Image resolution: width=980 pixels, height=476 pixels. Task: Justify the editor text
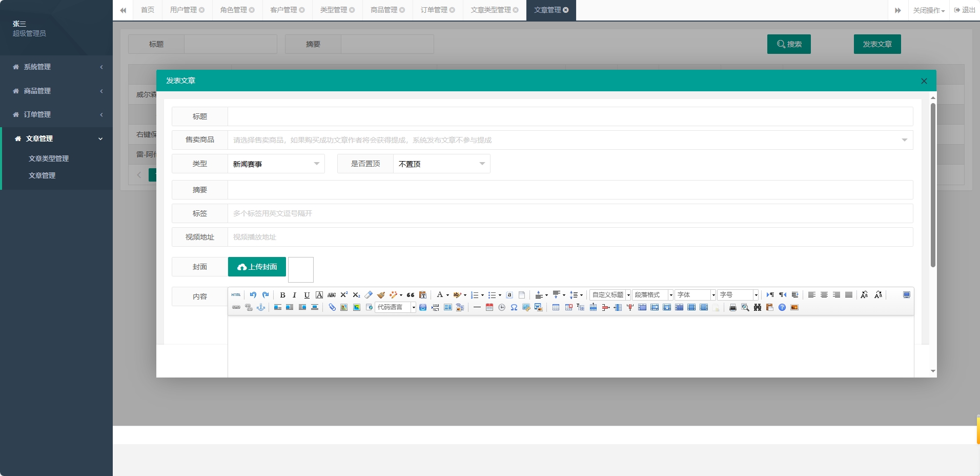849,295
